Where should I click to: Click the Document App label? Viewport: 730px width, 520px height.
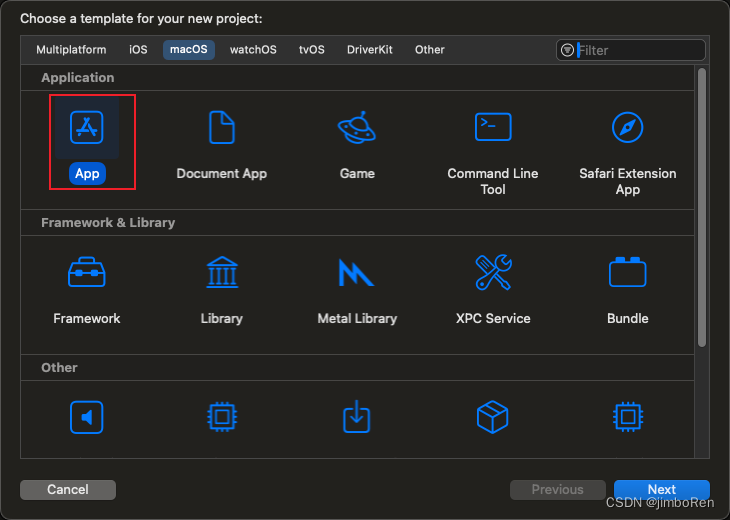(x=222, y=174)
